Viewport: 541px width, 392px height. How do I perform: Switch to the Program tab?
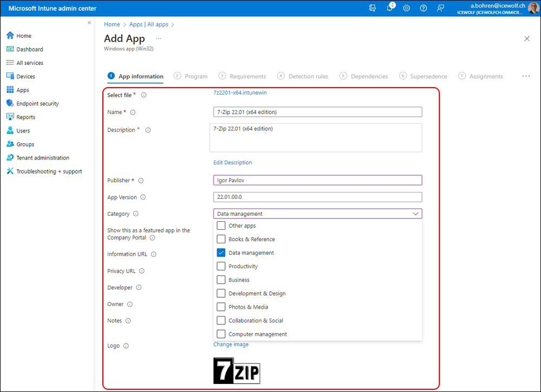tap(190, 76)
